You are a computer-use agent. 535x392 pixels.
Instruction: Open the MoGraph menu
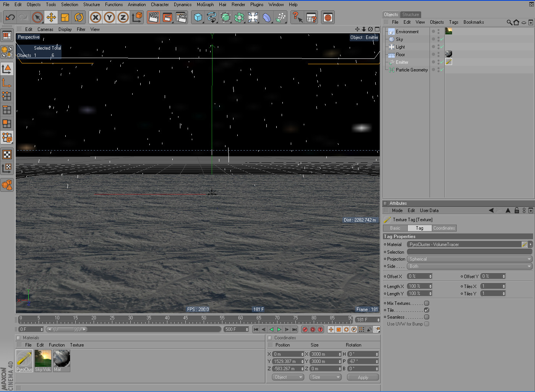[205, 5]
